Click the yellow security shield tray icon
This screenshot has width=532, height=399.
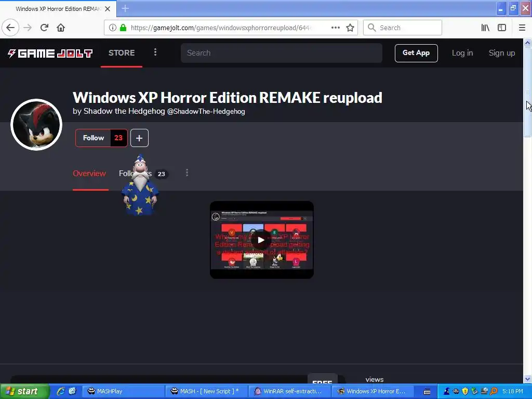(465, 391)
